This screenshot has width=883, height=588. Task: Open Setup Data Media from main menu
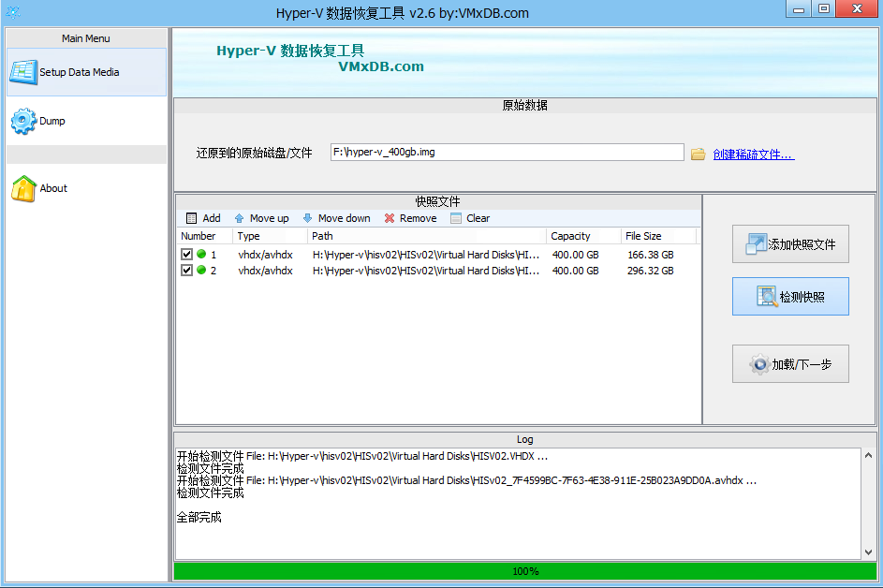click(x=87, y=72)
